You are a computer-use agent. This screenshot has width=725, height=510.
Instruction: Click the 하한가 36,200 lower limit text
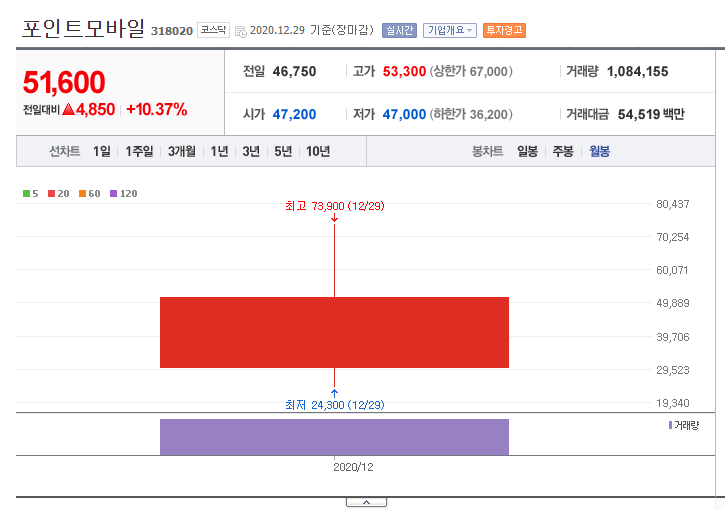(x=471, y=114)
